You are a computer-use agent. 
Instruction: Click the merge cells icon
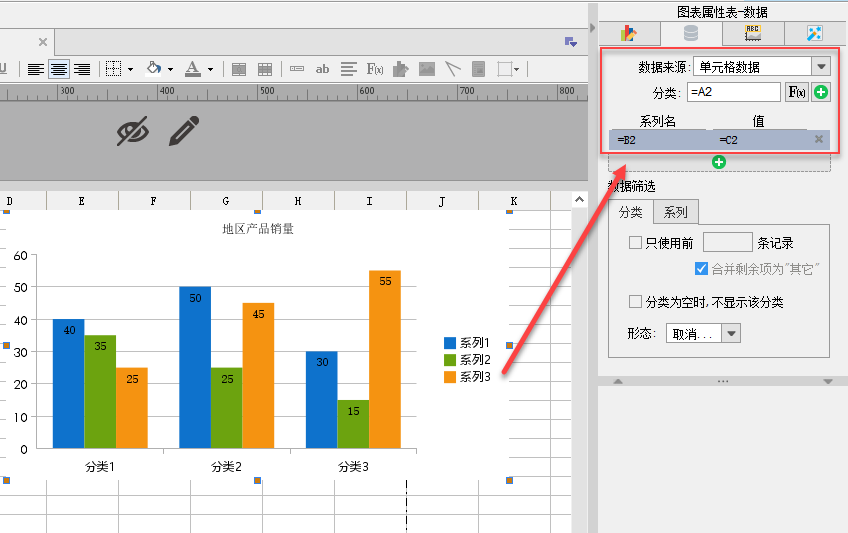tap(238, 69)
